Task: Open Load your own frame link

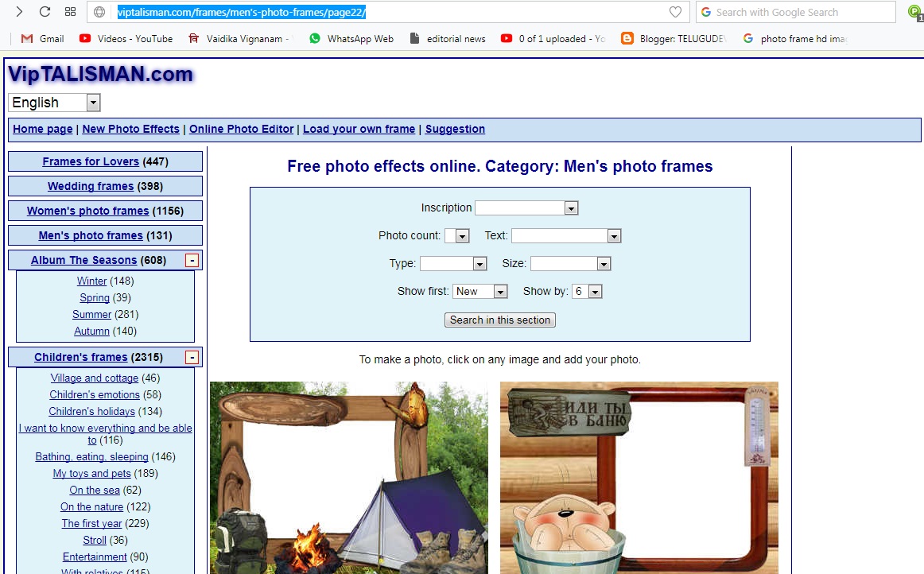Action: coord(359,129)
